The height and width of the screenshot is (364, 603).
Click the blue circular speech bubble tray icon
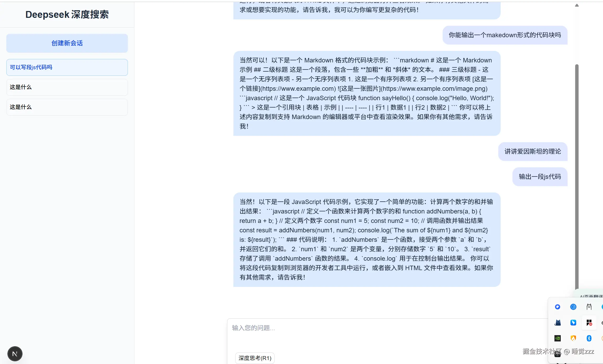pyautogui.click(x=558, y=307)
